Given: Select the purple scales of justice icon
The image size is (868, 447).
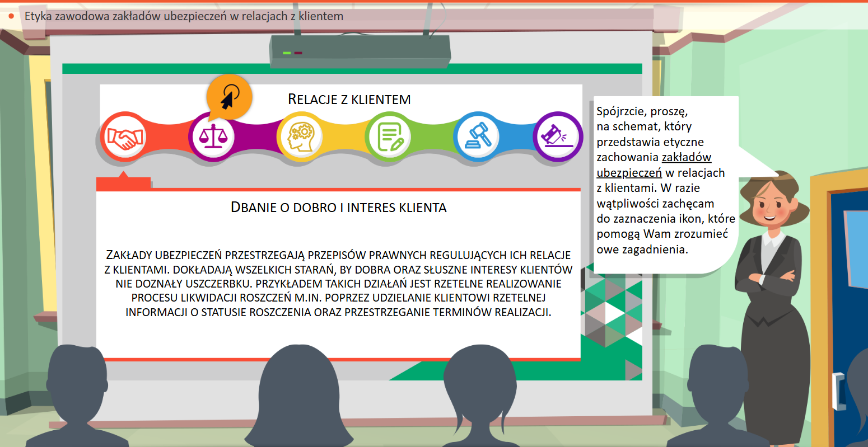Looking at the screenshot, I should pyautogui.click(x=212, y=137).
